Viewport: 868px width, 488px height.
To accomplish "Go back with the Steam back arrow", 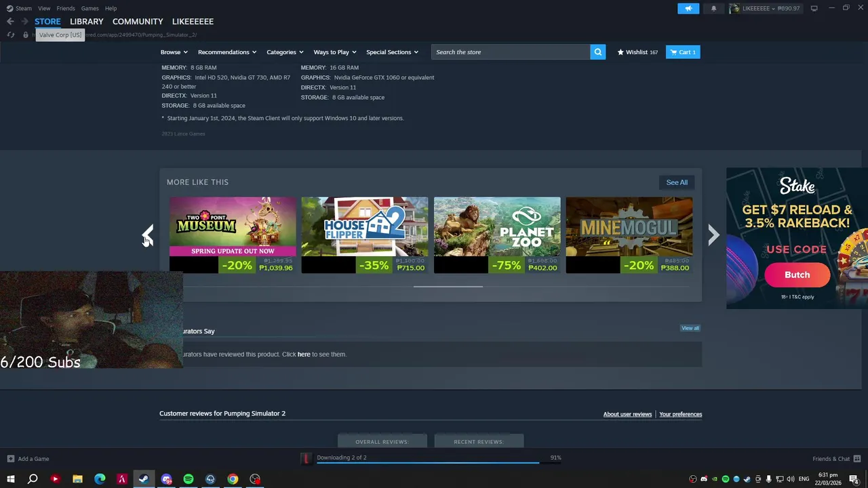I will [10, 22].
